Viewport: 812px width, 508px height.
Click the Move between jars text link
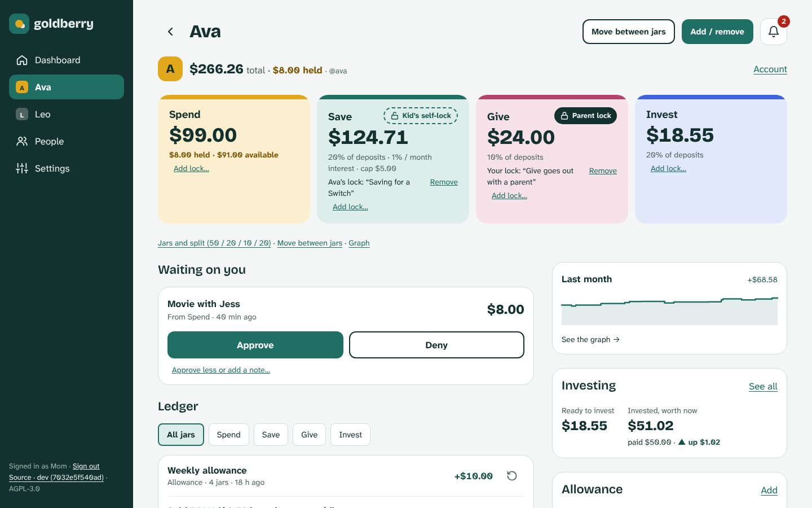(310, 243)
